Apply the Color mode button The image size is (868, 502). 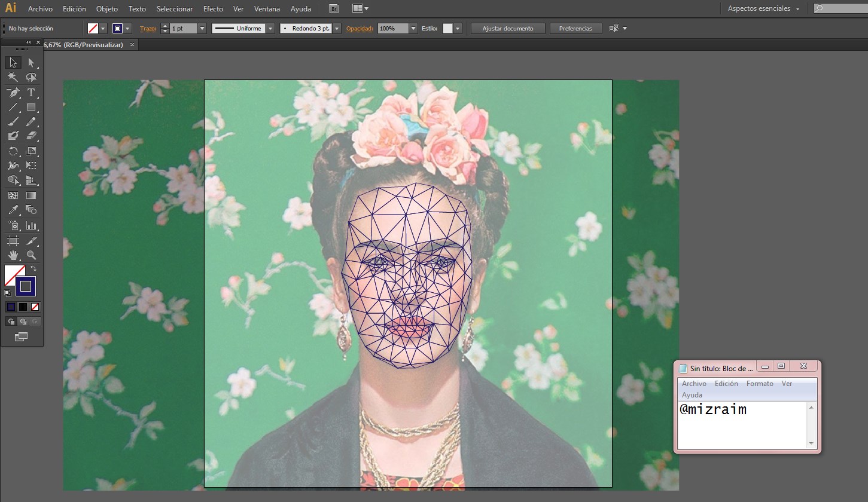11,307
